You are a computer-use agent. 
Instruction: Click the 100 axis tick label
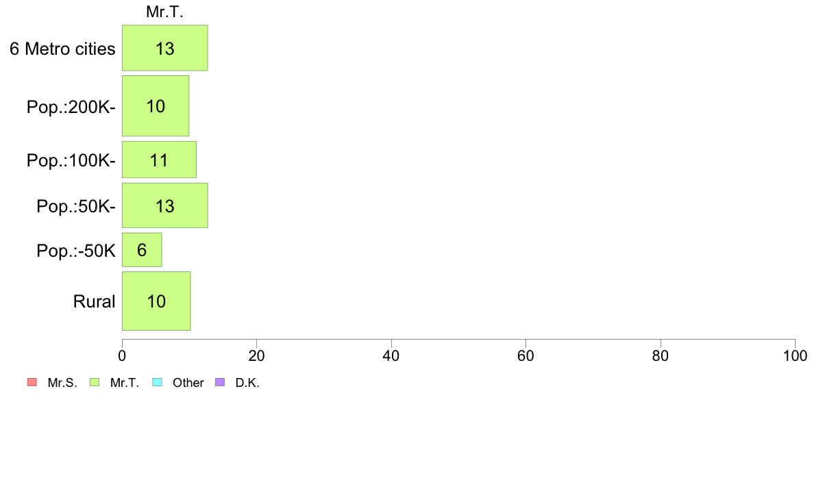[795, 356]
